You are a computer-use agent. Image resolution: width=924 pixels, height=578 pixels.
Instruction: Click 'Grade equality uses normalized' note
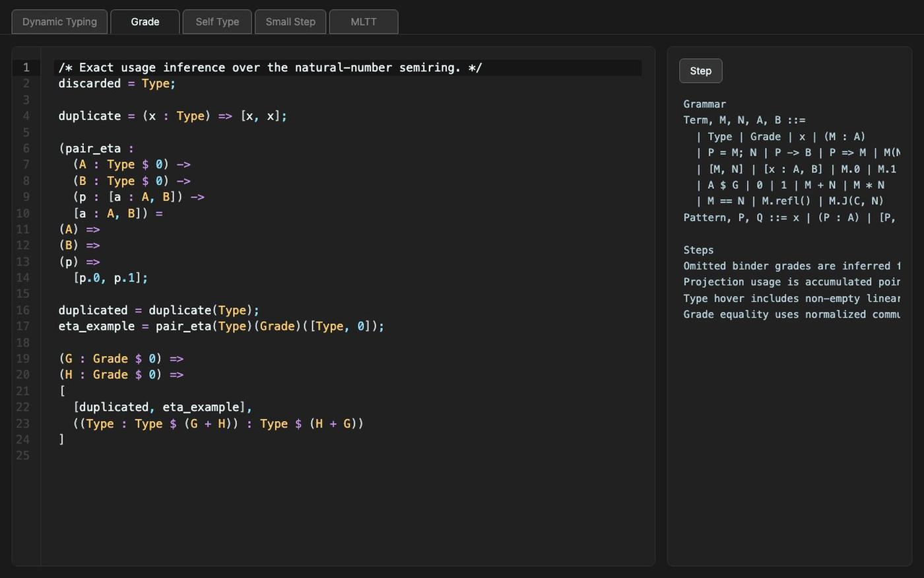tap(792, 314)
